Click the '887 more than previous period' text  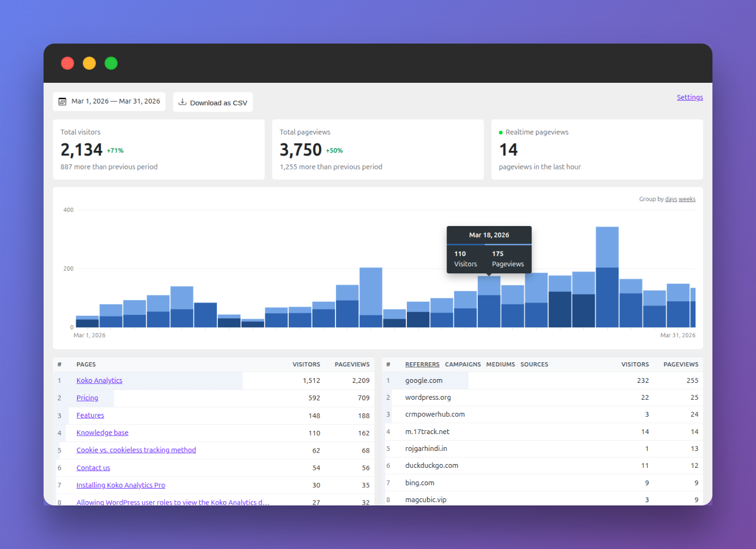[109, 167]
